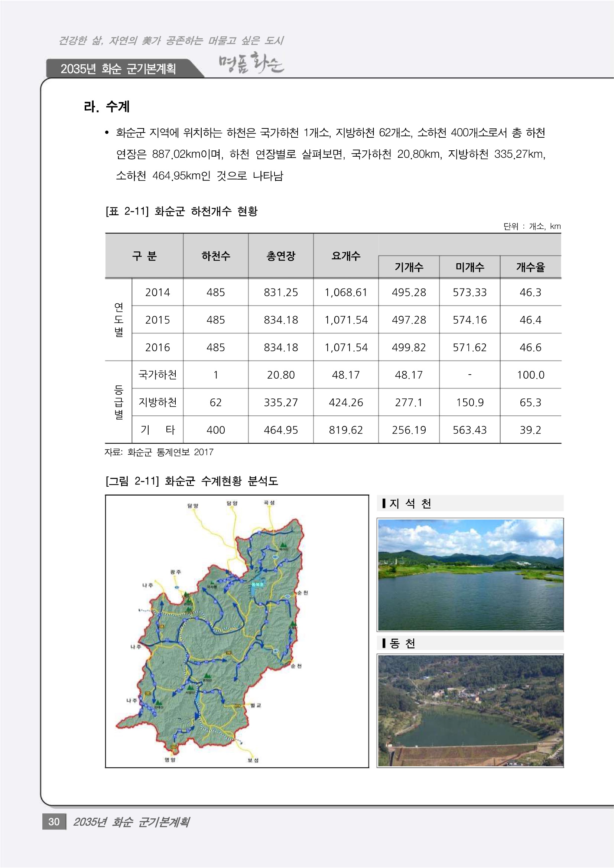The height and width of the screenshot is (868, 614).
Task: Click the '광주' label on the map
Action: click(176, 572)
